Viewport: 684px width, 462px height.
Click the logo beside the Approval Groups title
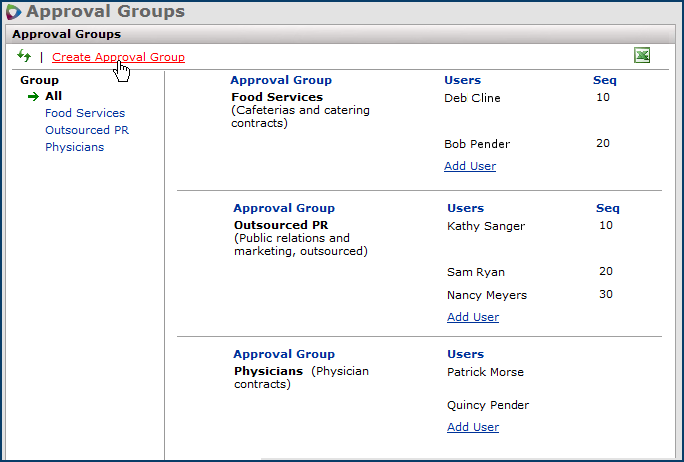click(14, 12)
